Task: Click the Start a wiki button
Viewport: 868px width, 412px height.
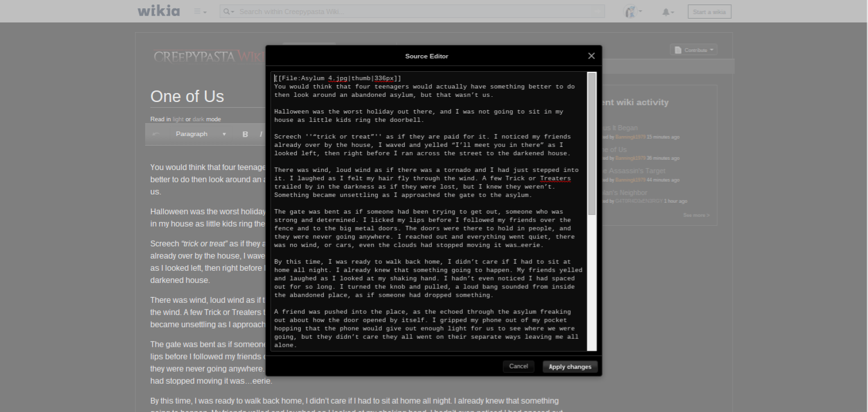Action: 709,12
